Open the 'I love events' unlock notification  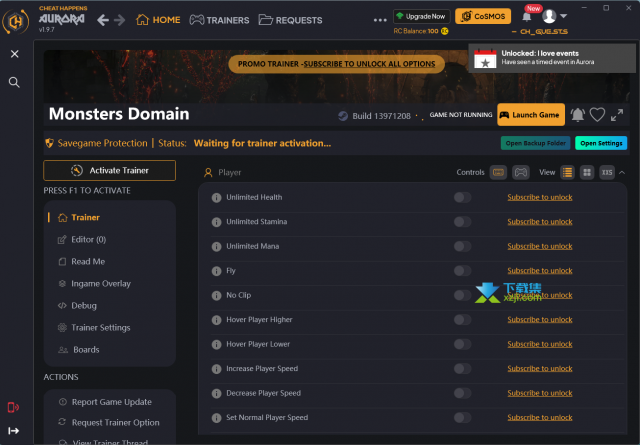552,58
